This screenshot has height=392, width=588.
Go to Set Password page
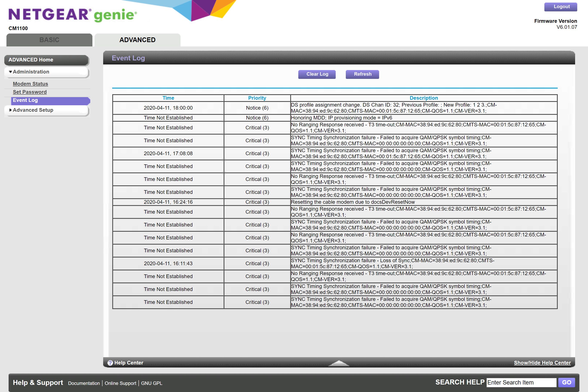click(29, 92)
